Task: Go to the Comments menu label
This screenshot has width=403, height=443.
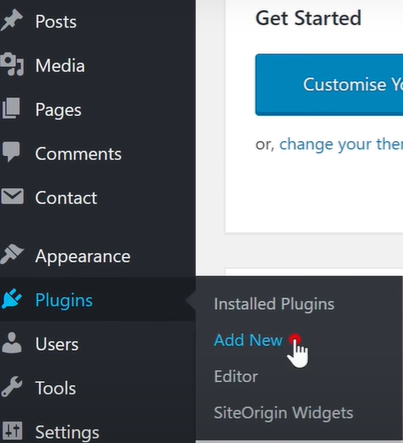Action: 78,154
